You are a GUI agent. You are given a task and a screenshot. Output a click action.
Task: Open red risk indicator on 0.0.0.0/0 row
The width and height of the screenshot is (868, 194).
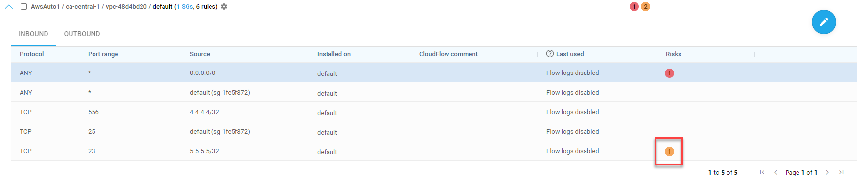click(669, 73)
